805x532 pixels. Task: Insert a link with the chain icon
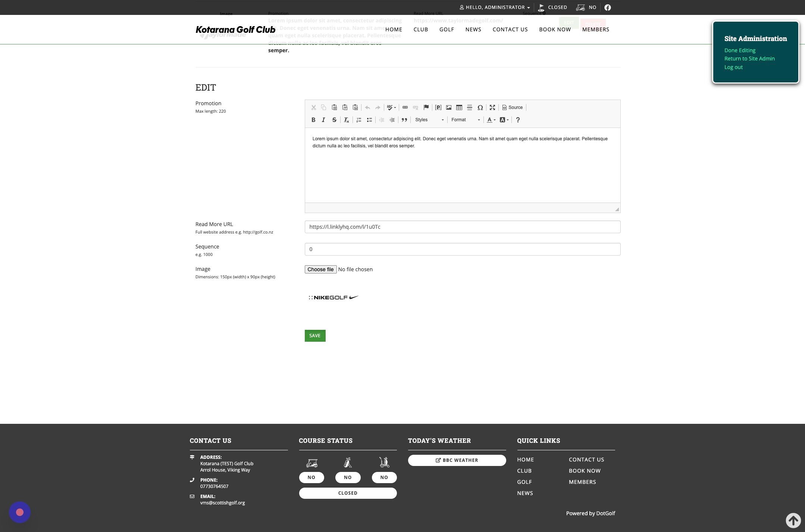[x=405, y=107]
